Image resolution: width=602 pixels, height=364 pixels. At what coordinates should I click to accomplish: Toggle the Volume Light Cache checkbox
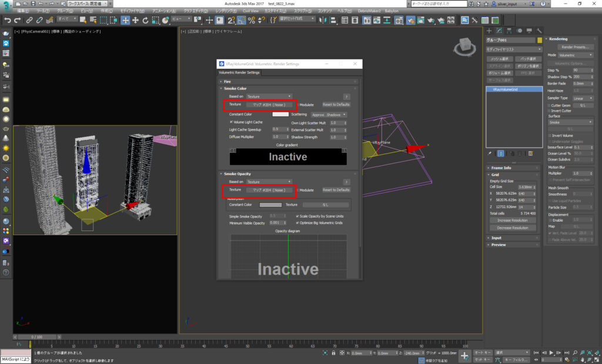pyautogui.click(x=232, y=122)
